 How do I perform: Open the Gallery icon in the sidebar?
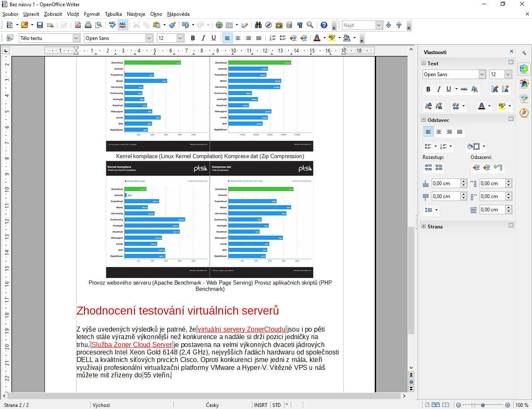pyautogui.click(x=524, y=98)
